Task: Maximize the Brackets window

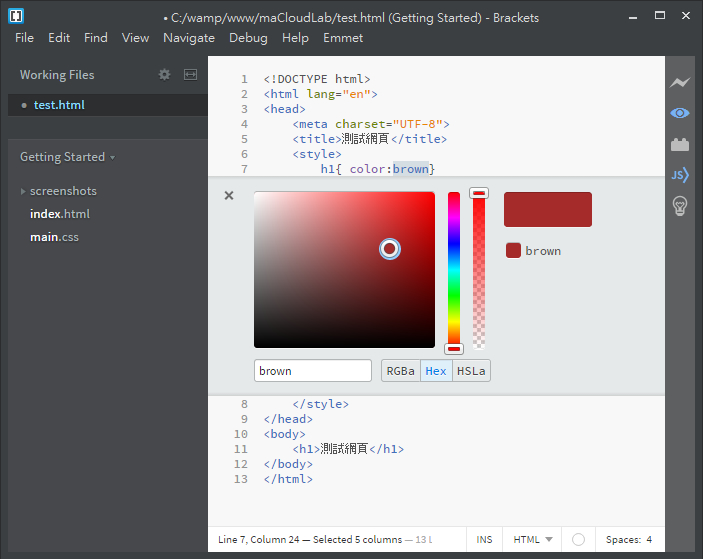Action: pyautogui.click(x=660, y=16)
